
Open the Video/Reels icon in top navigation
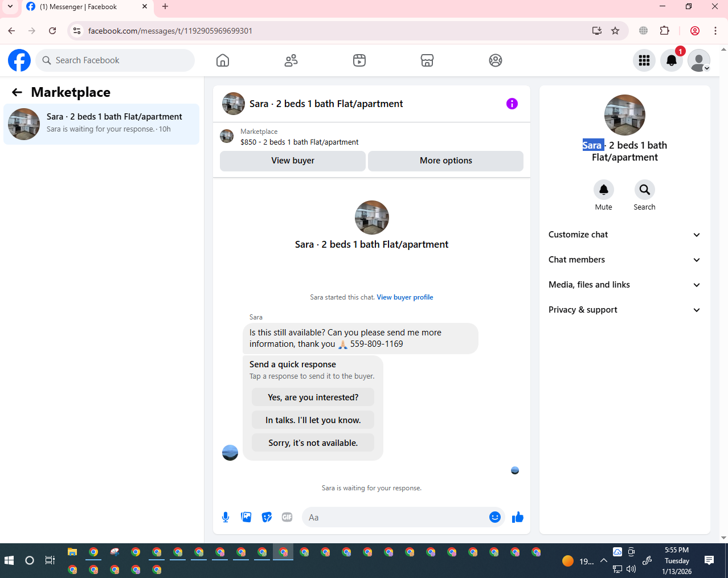[x=359, y=60]
